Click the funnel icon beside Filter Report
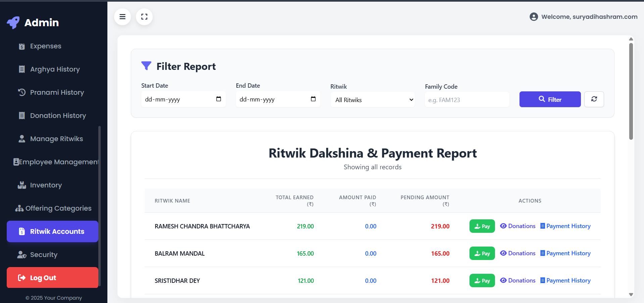 [x=146, y=66]
